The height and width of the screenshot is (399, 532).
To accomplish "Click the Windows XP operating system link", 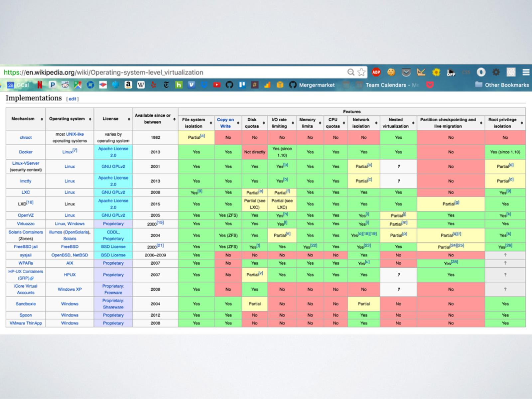I will click(x=69, y=289).
